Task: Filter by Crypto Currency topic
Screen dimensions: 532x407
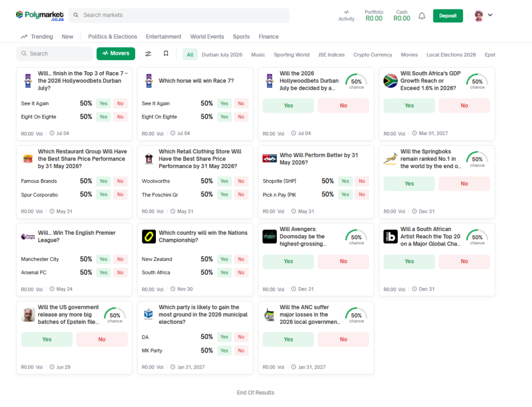Action: click(x=373, y=55)
